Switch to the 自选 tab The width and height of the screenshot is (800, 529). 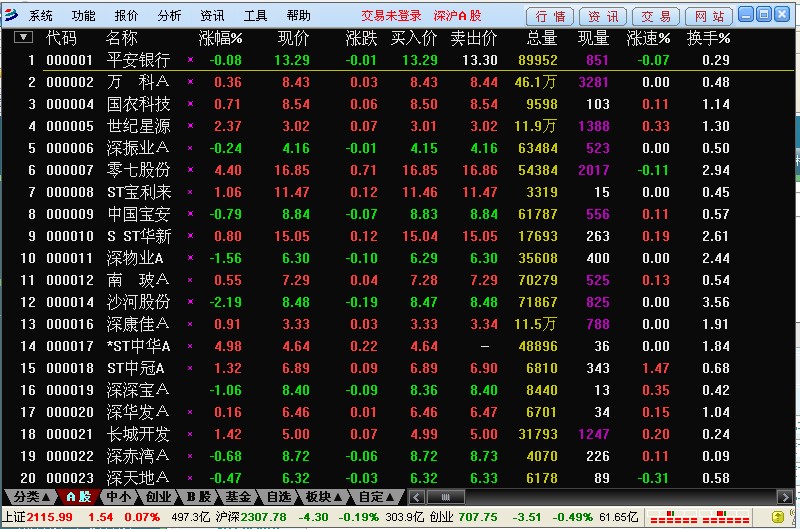(x=278, y=497)
